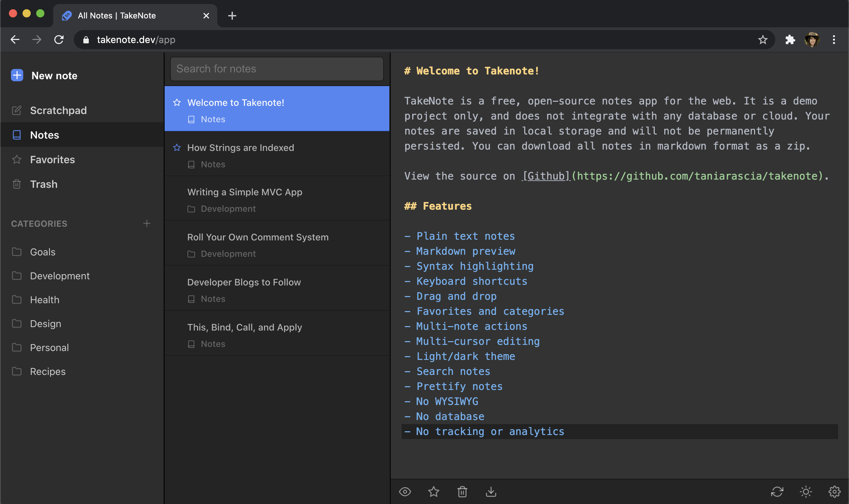Viewport: 849px width, 504px height.
Task: Click the download icon at bottom bar
Action: click(491, 492)
